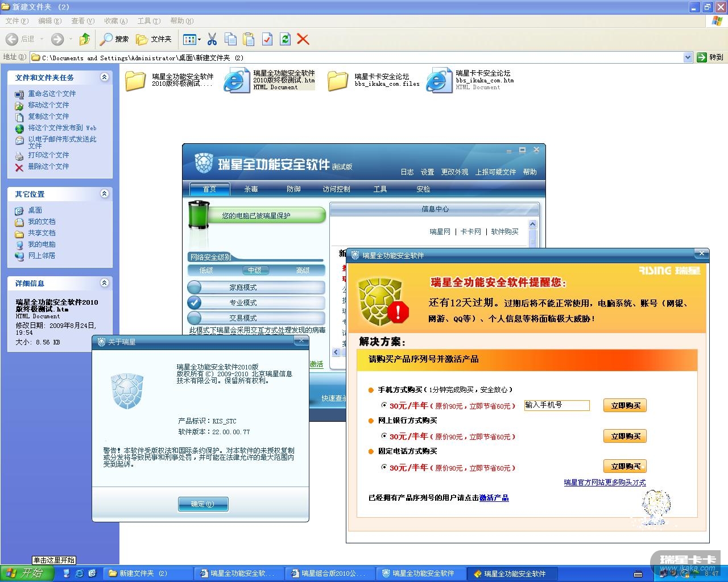
Task: Open the 卡卡网 link in 信息中心
Action: [x=471, y=232]
